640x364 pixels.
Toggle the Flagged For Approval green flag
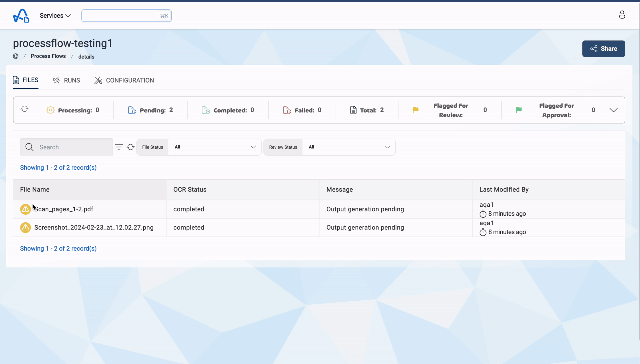point(519,110)
